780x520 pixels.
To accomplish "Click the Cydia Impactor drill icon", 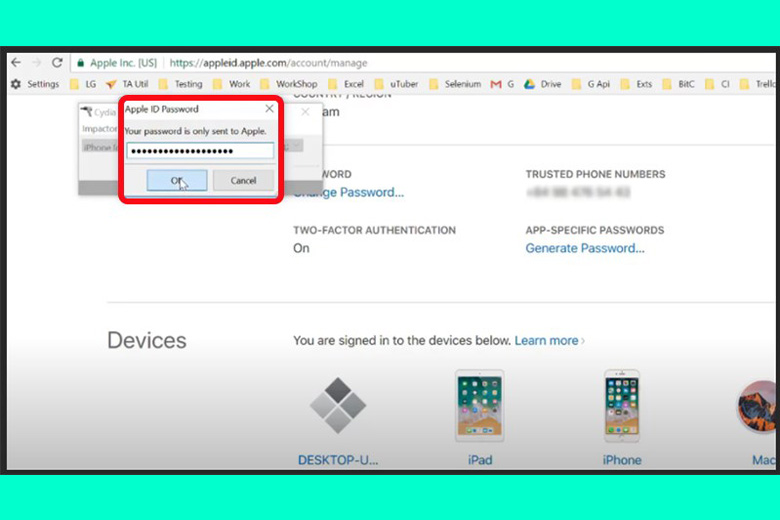I will [x=87, y=111].
